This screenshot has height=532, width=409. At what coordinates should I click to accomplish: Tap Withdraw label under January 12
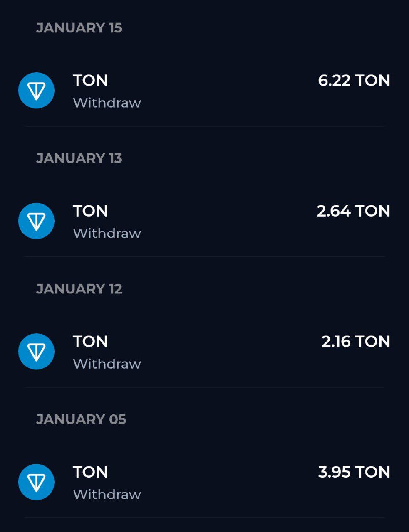point(107,364)
